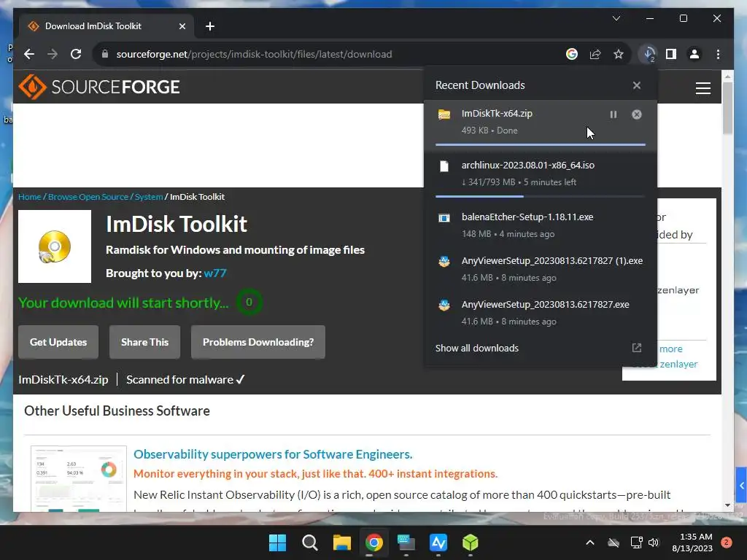Viewport: 747px width, 560px height.
Task: Click the ImDiskTk-x64.zip progress bar
Action: [541, 144]
